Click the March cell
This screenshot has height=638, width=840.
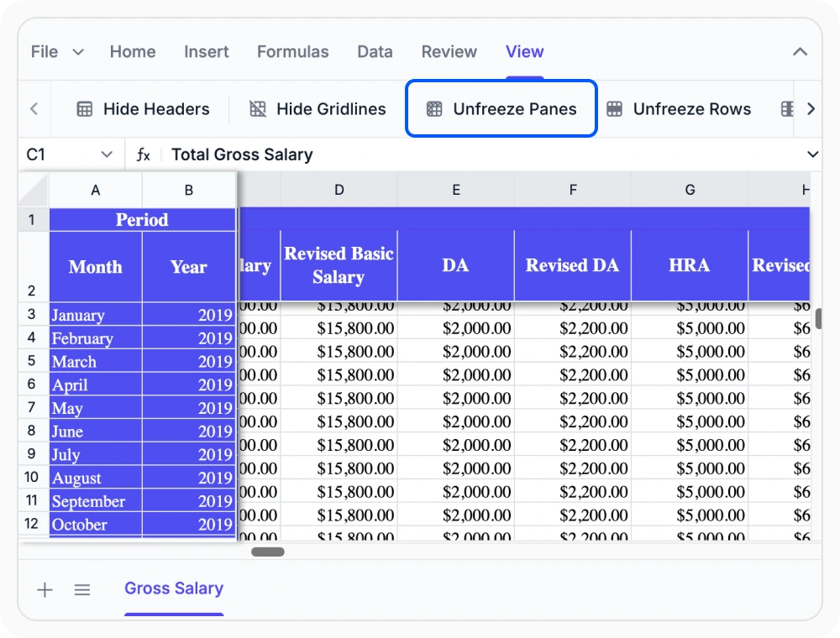(96, 361)
